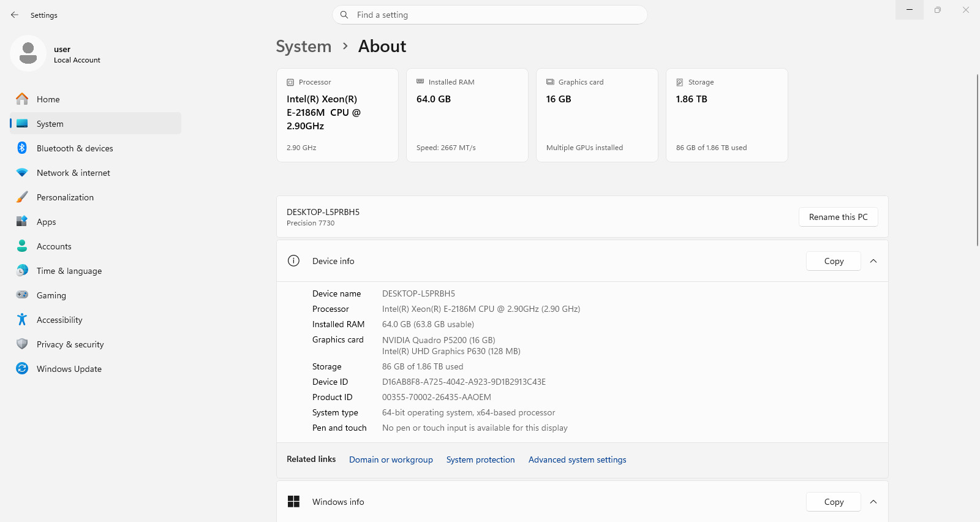Click the System monitor icon in sidebar
Image resolution: width=980 pixels, height=522 pixels.
[22, 123]
